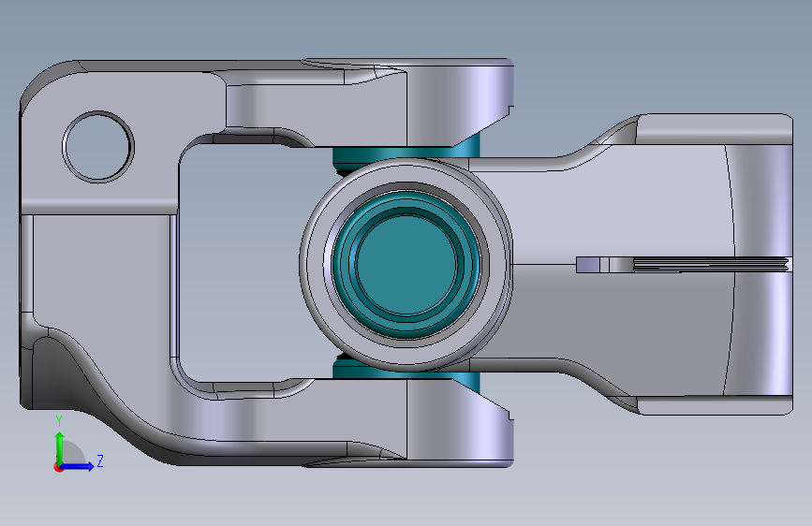Select the round bolt hole in left yoke
Screen dimensions: 812x526
click(98, 147)
